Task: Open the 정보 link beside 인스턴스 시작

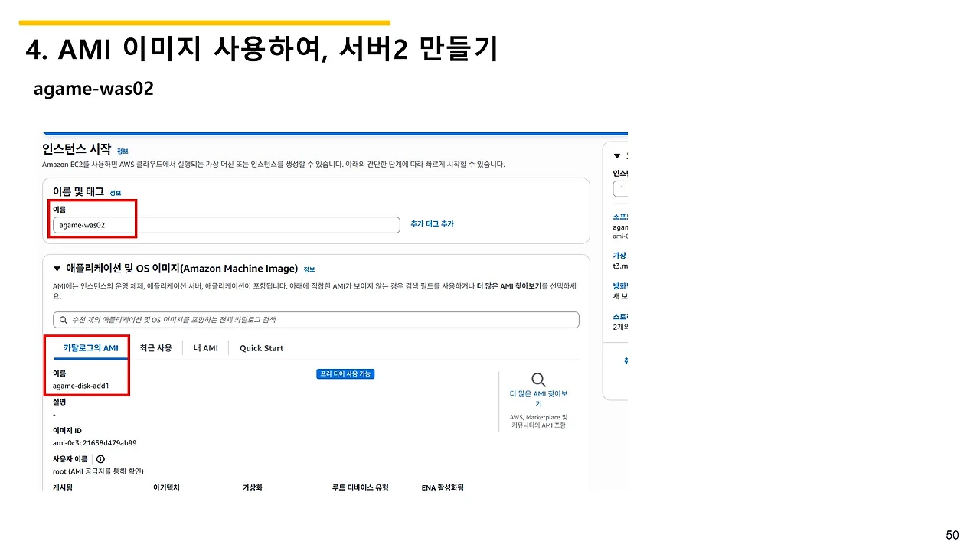Action: pyautogui.click(x=122, y=151)
